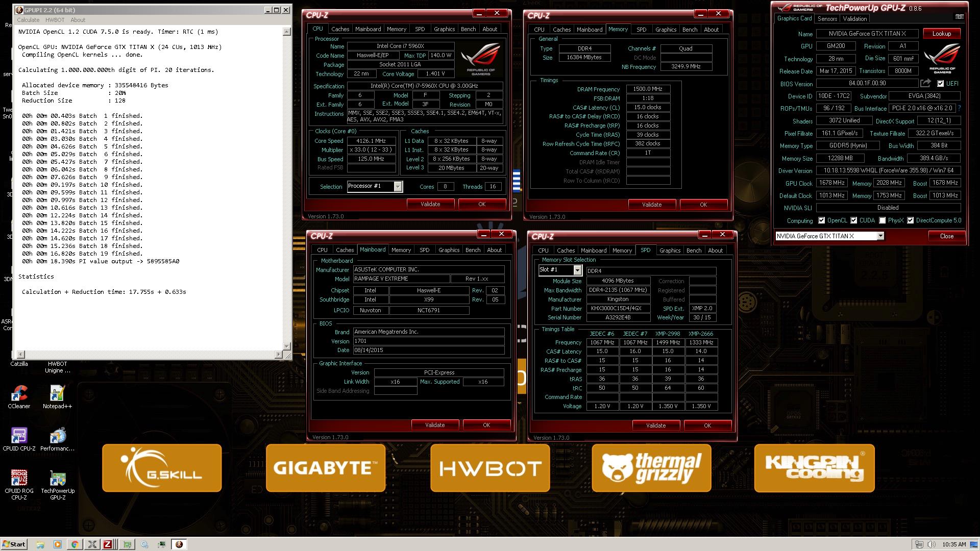
Task: Click the green monitor taskbar icon
Action: [161, 544]
